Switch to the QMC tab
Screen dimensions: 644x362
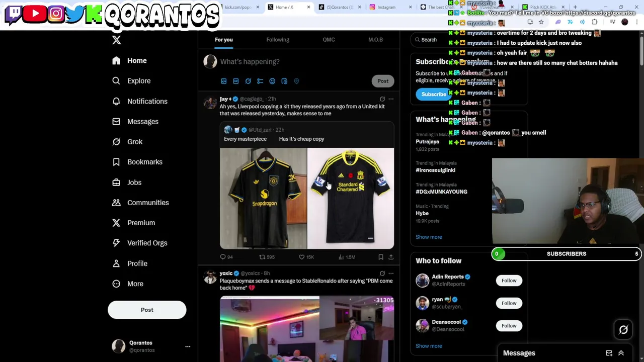point(329,40)
